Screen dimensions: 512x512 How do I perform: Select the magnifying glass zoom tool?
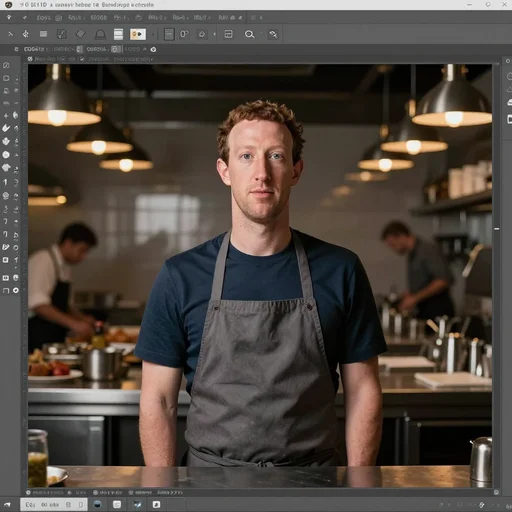pyautogui.click(x=249, y=34)
